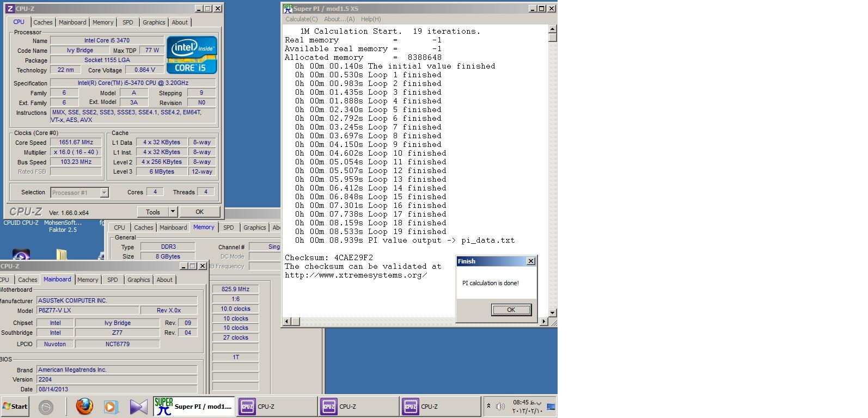Click Super PI horizontal scrollbar left arrow
Screen dimensions: 868x418
[288, 322]
